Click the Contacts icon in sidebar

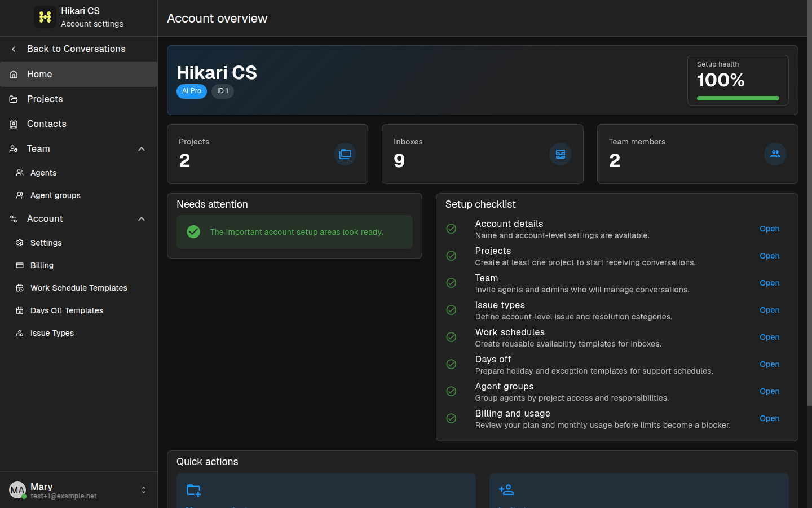14,124
